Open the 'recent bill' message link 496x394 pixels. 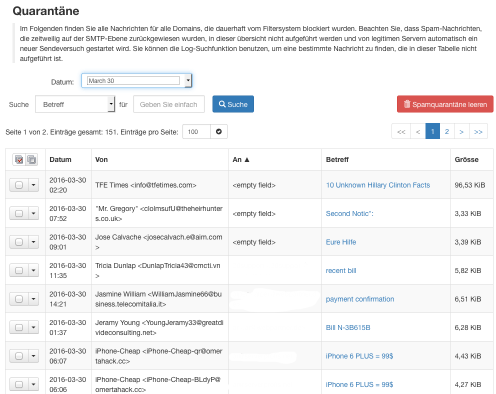coord(341,270)
